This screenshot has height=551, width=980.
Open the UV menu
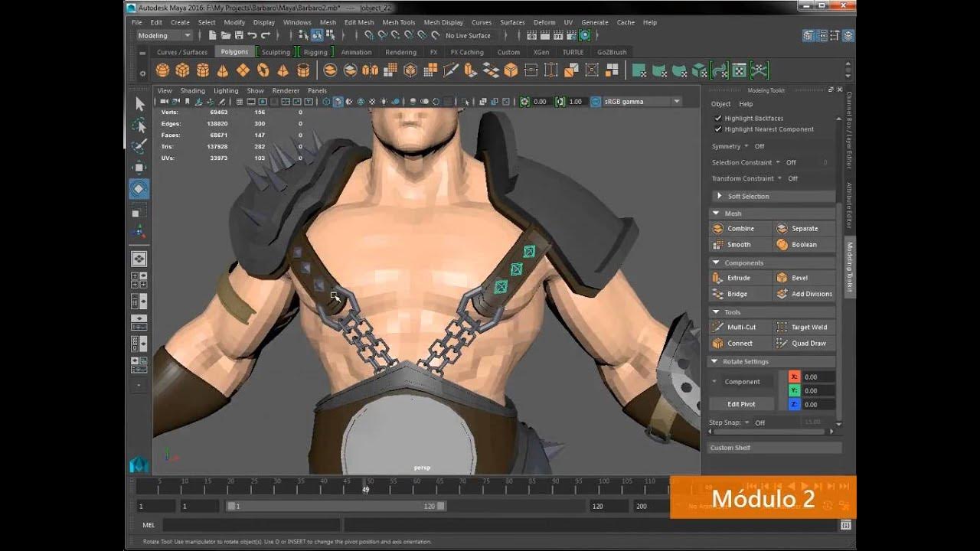(568, 22)
